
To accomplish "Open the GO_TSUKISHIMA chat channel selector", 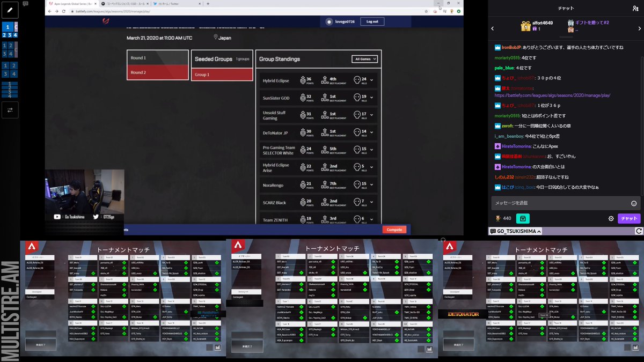I will [x=515, y=231].
